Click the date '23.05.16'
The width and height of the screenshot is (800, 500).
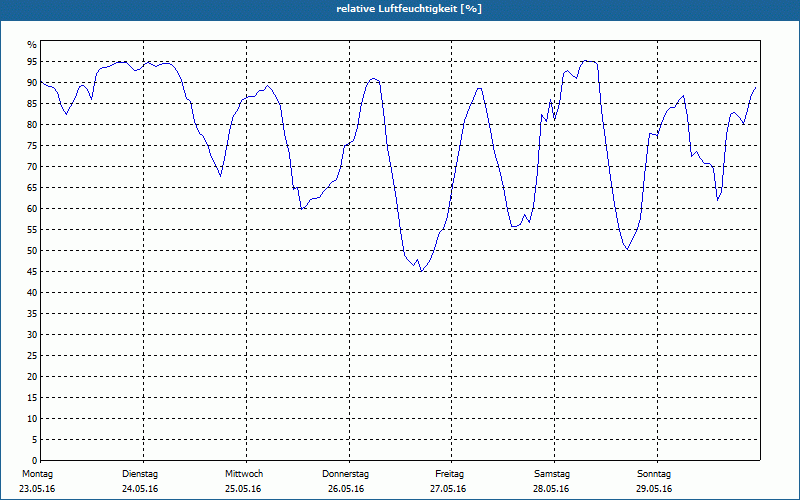point(37,489)
